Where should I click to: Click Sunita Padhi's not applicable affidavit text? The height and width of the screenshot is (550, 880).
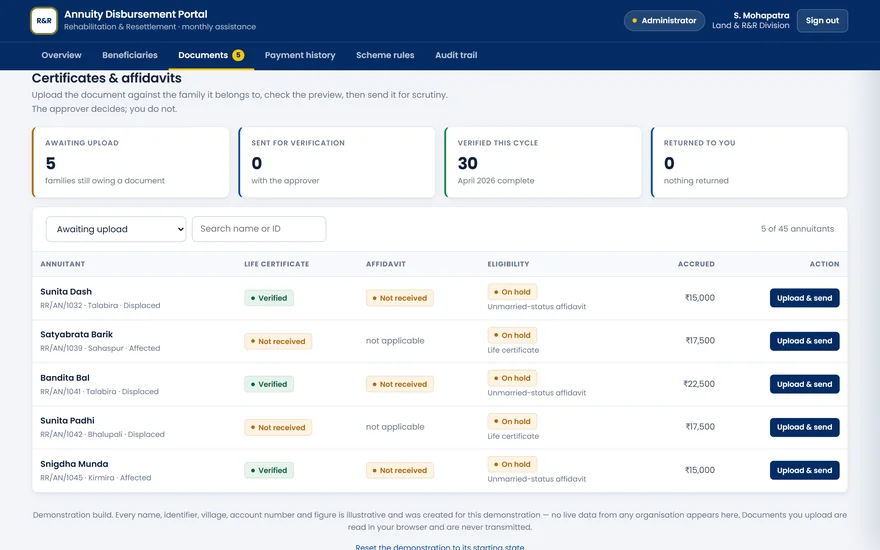395,427
